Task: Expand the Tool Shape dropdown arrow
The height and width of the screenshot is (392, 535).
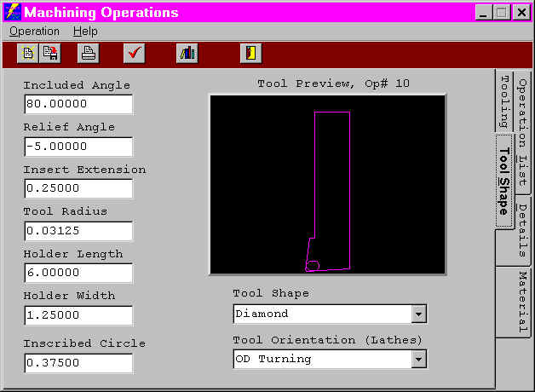Action: tap(418, 314)
